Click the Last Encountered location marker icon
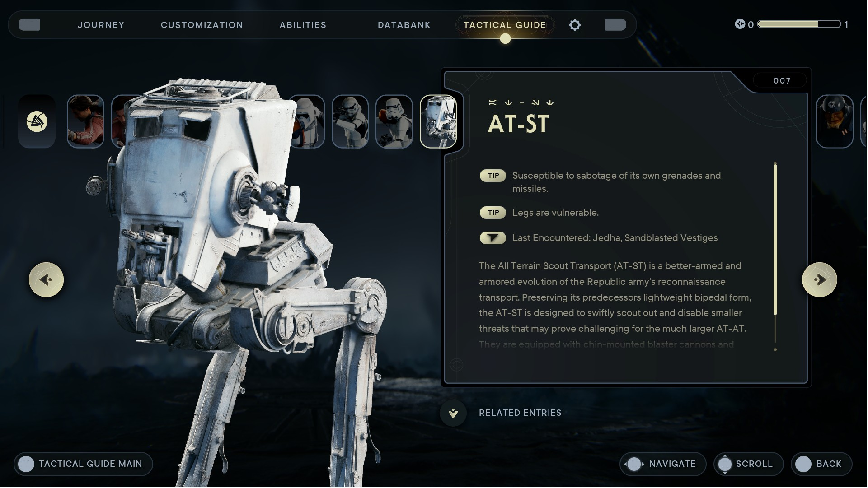 point(493,238)
